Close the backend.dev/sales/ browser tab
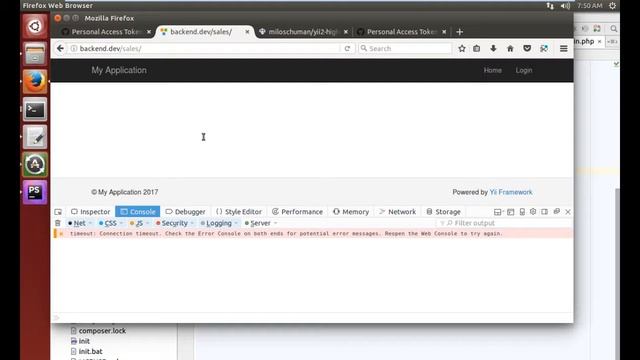This screenshot has width=640, height=360. tap(247, 31)
